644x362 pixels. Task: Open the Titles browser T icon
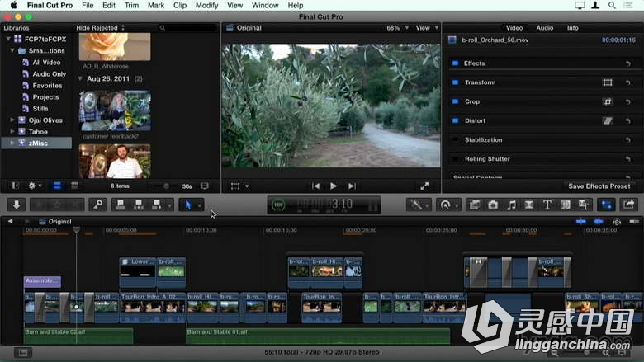[547, 205]
